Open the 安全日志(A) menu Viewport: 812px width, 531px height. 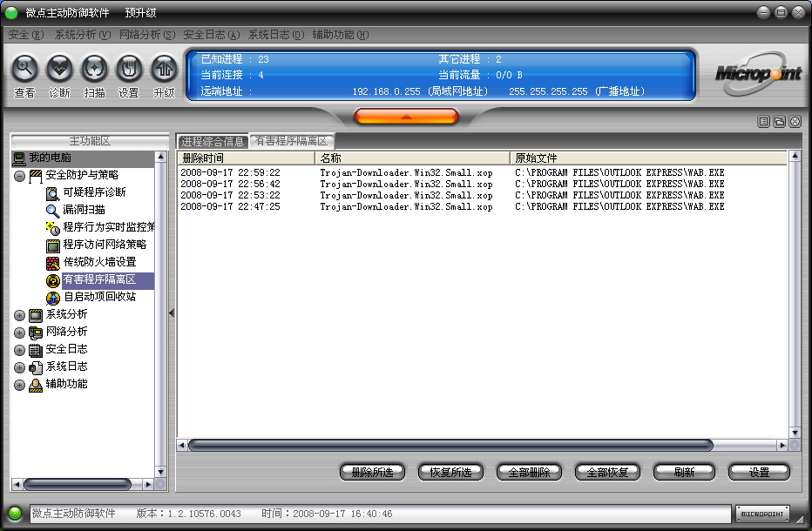[212, 35]
